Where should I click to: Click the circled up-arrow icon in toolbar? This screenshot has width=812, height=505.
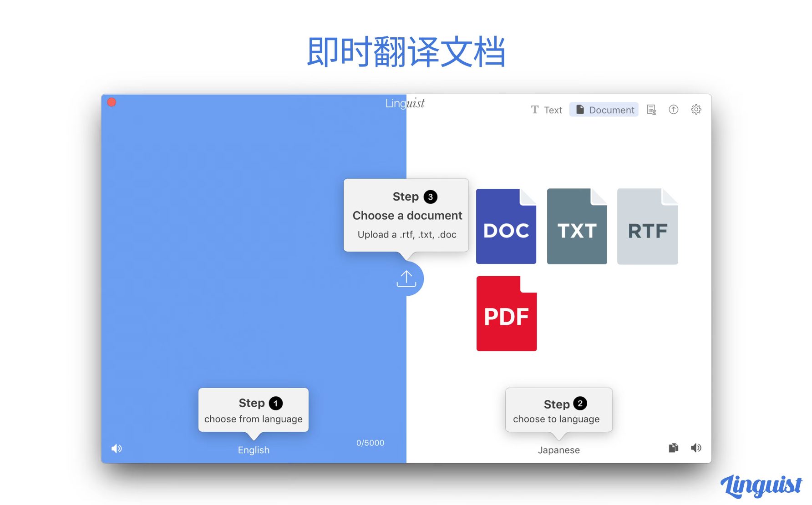(x=673, y=110)
